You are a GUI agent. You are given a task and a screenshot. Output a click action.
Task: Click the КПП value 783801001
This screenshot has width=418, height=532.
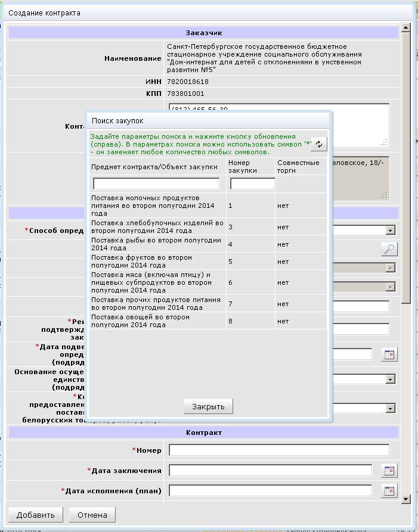coord(185,94)
